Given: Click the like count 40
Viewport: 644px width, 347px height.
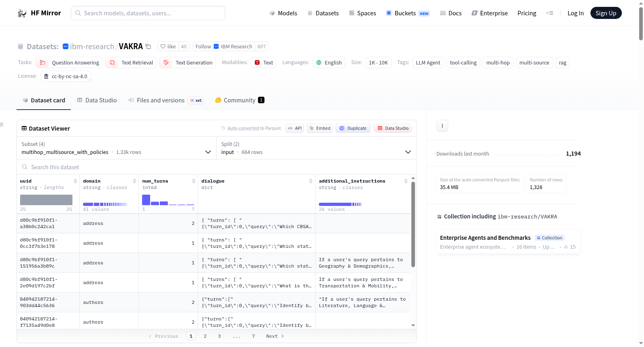Looking at the screenshot, I should [x=184, y=46].
